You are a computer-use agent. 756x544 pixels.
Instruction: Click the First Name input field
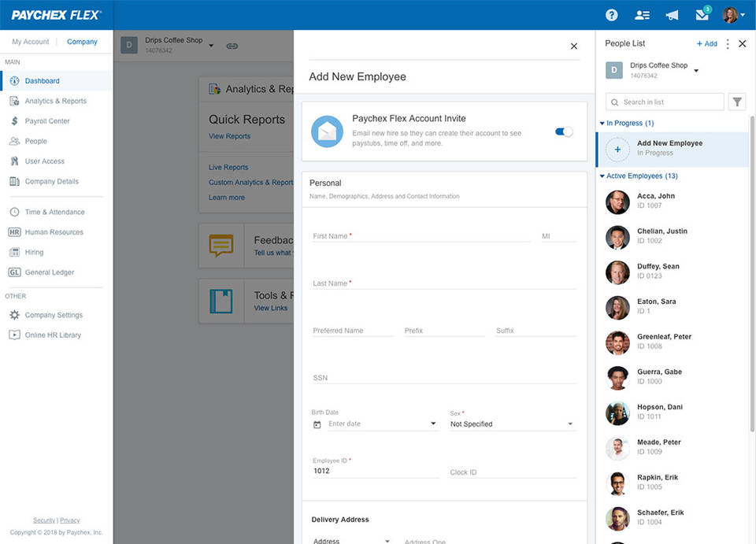421,236
